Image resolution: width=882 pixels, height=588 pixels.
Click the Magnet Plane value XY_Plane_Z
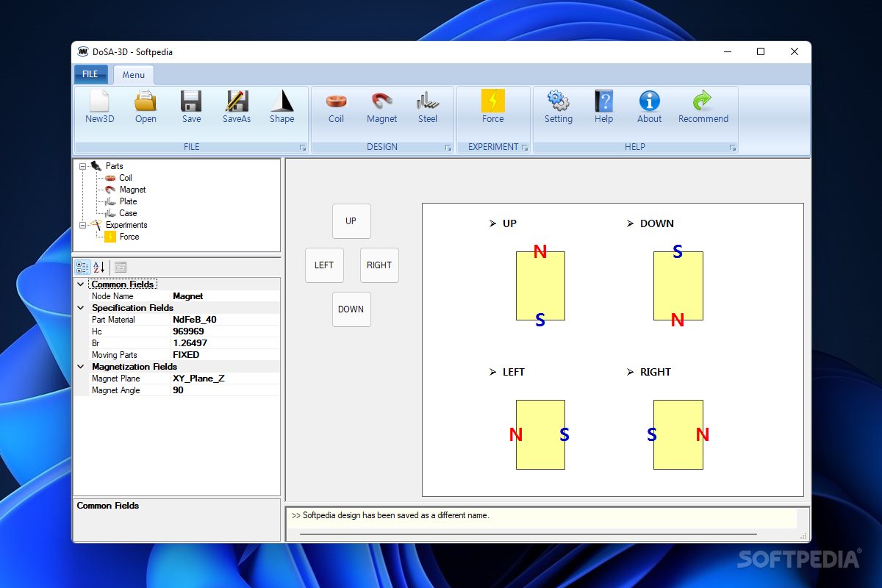(225, 379)
